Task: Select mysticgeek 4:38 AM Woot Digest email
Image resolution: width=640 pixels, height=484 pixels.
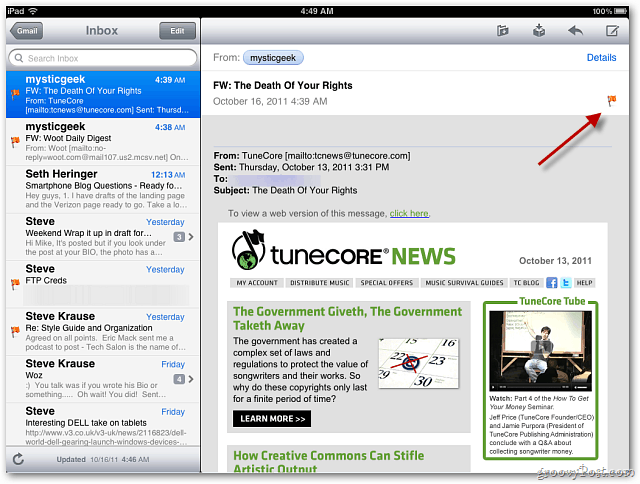Action: (103, 142)
